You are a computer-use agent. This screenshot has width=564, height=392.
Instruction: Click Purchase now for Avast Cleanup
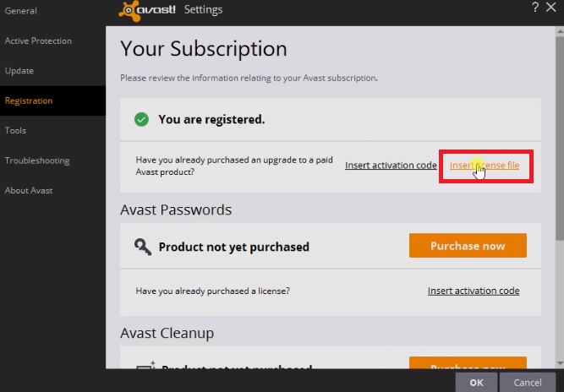(468, 364)
